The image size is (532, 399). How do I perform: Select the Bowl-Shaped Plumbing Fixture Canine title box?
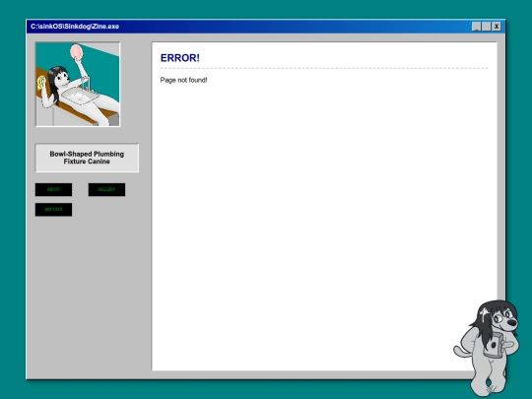pyautogui.click(x=87, y=158)
